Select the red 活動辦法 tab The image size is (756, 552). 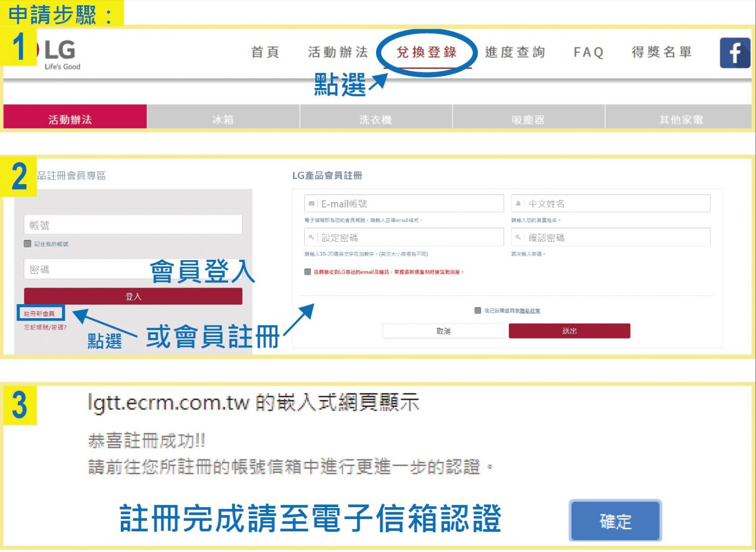point(75,117)
